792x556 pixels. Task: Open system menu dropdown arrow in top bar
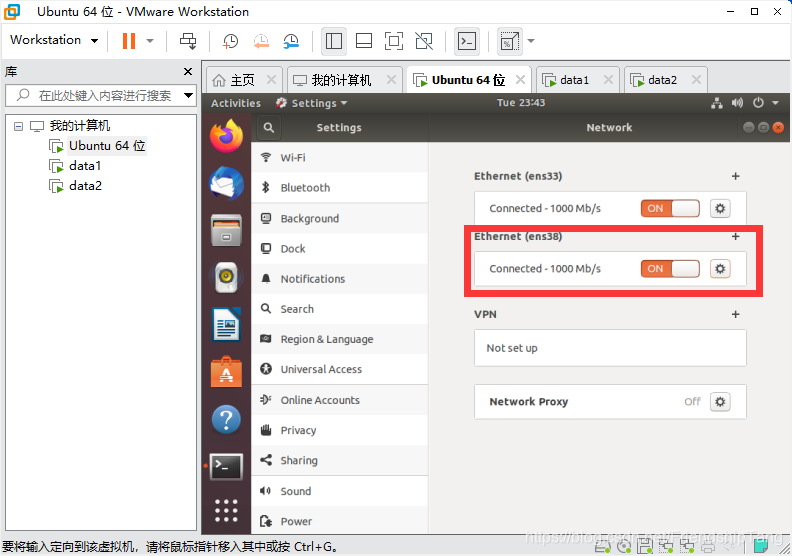pos(775,103)
